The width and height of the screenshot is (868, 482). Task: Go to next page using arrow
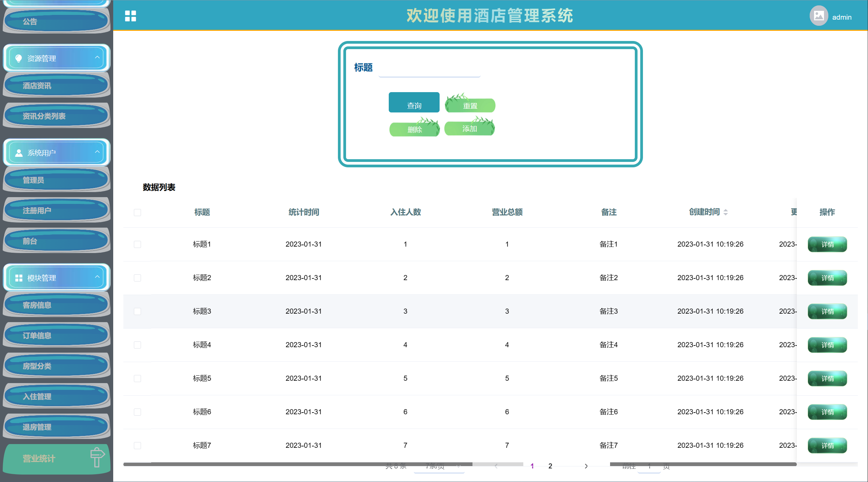(x=586, y=466)
